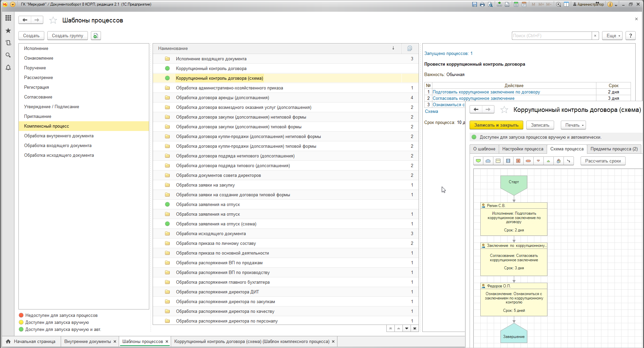
Task: Open the Исполнение входящего документа folder row
Action: pyautogui.click(x=286, y=59)
